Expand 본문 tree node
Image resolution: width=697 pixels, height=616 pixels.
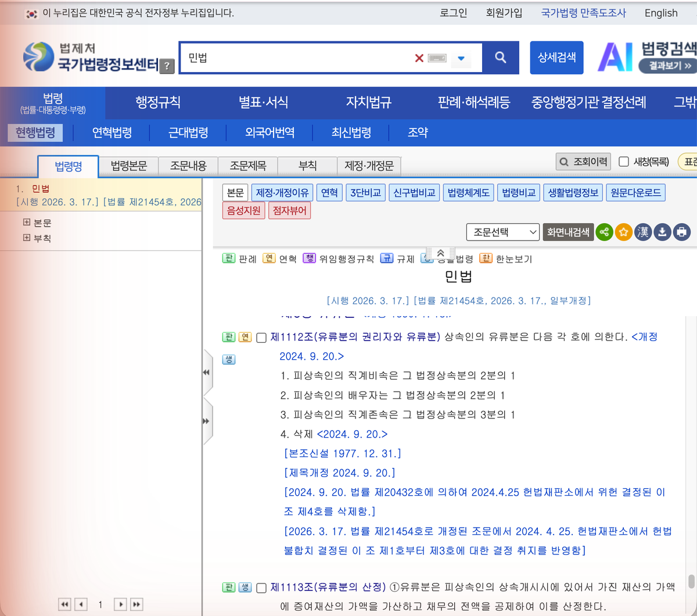tap(27, 222)
